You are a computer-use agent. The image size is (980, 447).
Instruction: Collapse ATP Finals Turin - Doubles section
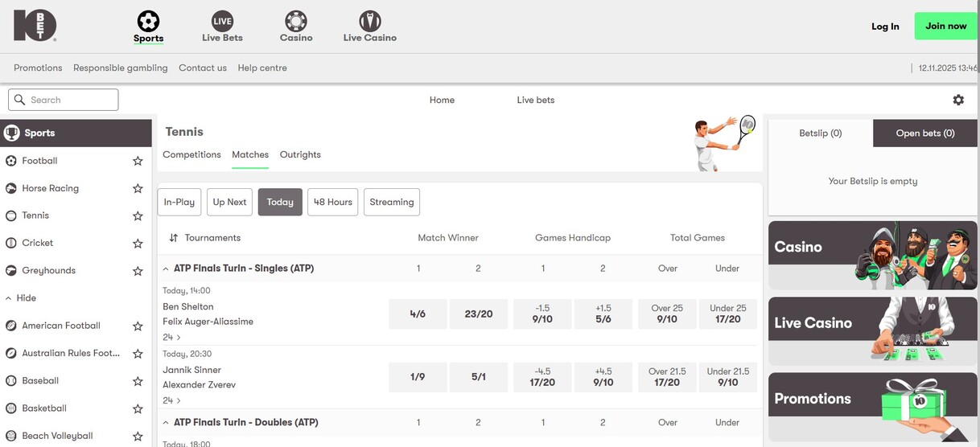(x=166, y=423)
